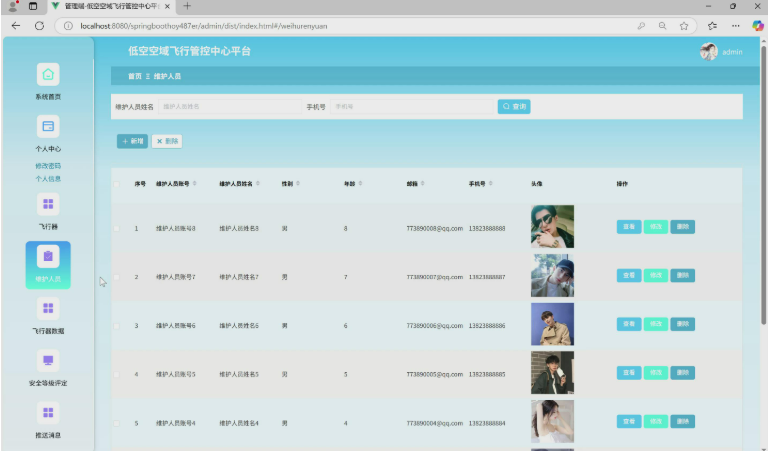Add page to favorites star icon

point(684,26)
